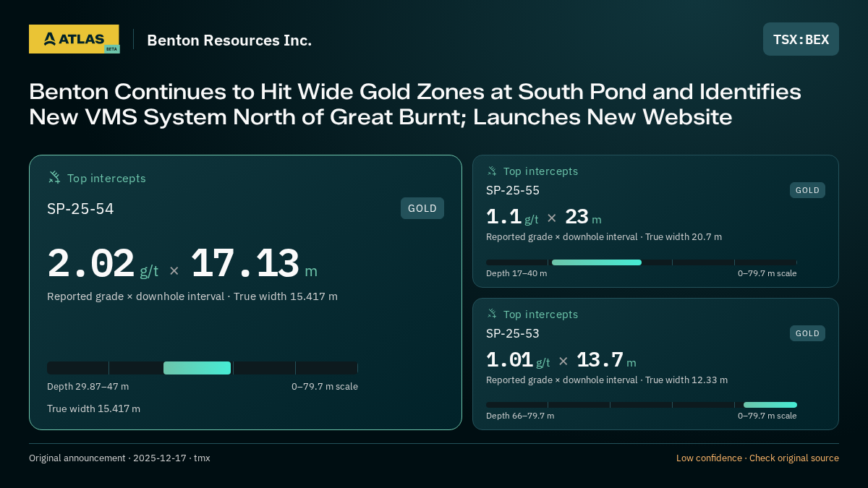
Task: Click the hole ID text SP-25-53
Action: 513,333
